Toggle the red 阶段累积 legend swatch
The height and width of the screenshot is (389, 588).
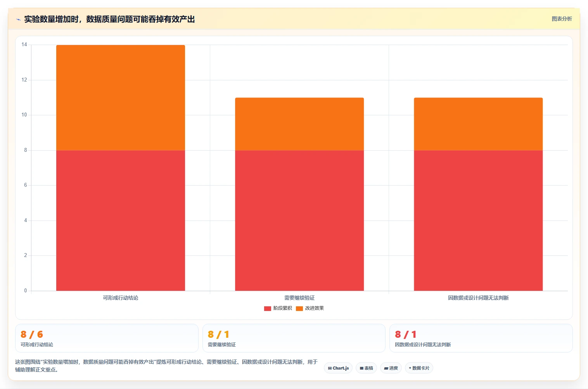[x=268, y=308]
